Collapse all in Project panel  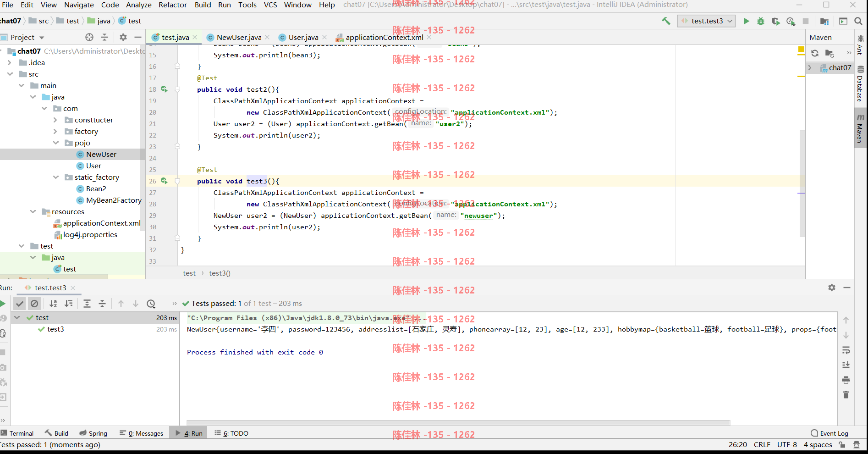(x=104, y=37)
